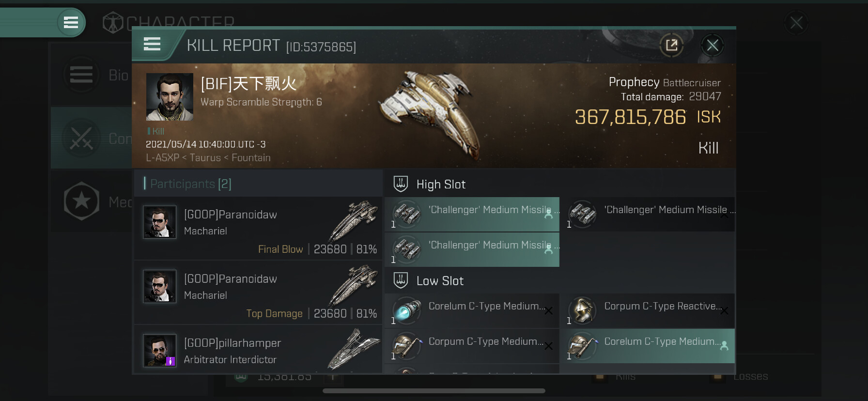Image resolution: width=868 pixels, height=401 pixels.
Task: Click the Low Slot section header
Action: 440,281
